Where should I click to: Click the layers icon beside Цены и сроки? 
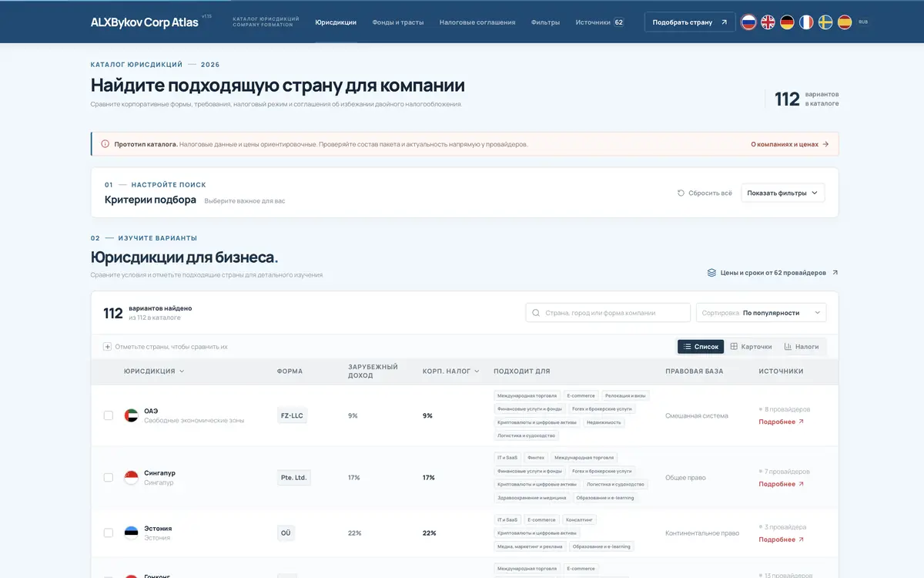click(x=712, y=273)
